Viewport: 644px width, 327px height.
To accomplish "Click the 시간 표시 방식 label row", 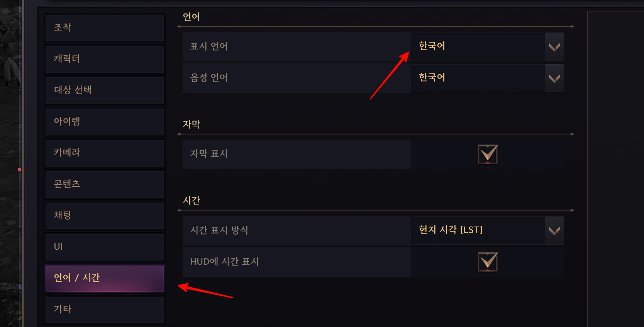I will [x=297, y=231].
